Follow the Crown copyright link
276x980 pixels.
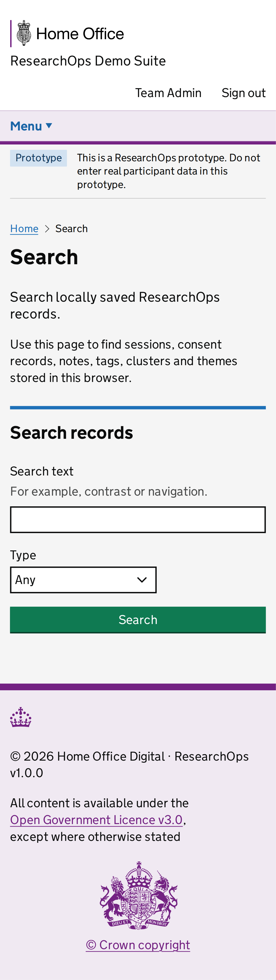pos(138,945)
